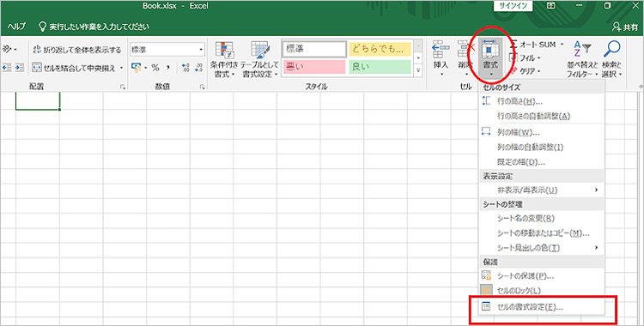Expand merge and center dropdown arrow
644x326 pixels.
coord(122,68)
